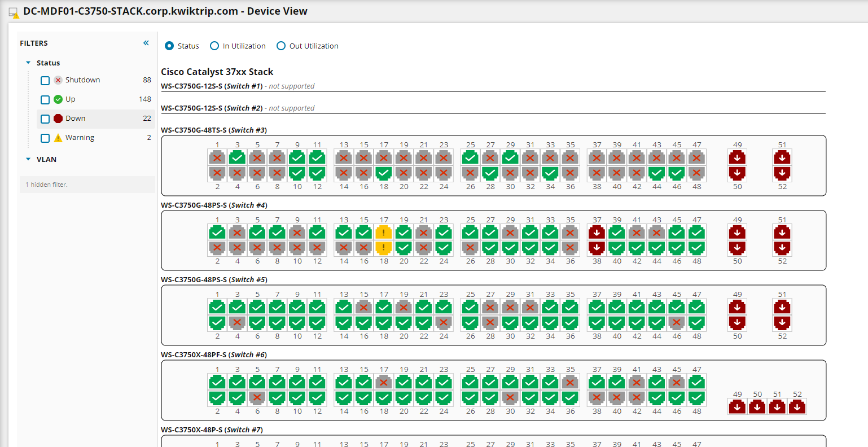The image size is (868, 447).
Task: Click down port 51 on Switch #4
Action: [x=782, y=233]
